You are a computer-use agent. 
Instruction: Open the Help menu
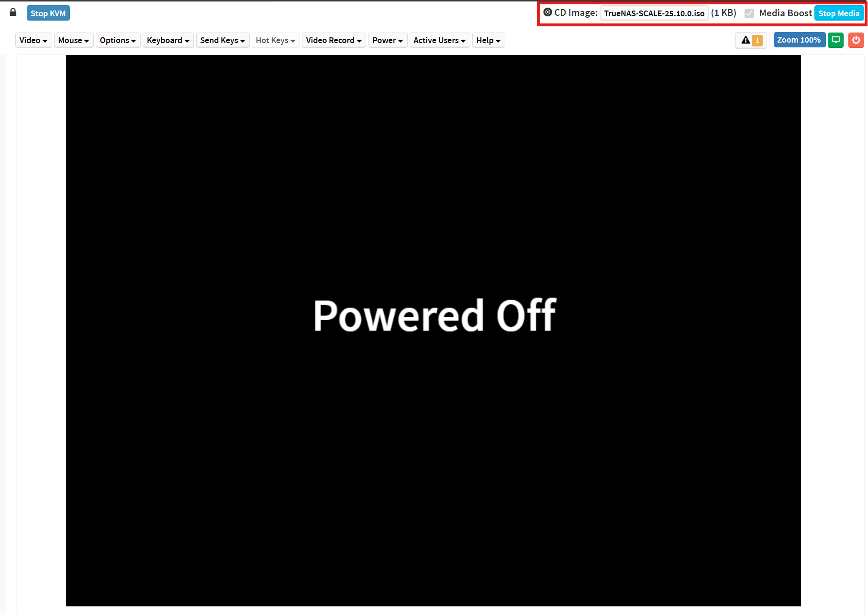click(488, 40)
